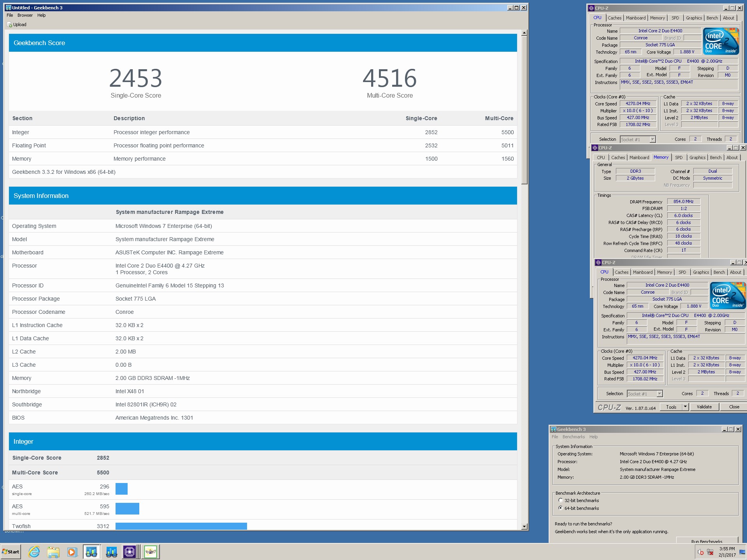747x560 pixels.
Task: Click the 'Intel X48 01' Northbridge value
Action: click(130, 391)
